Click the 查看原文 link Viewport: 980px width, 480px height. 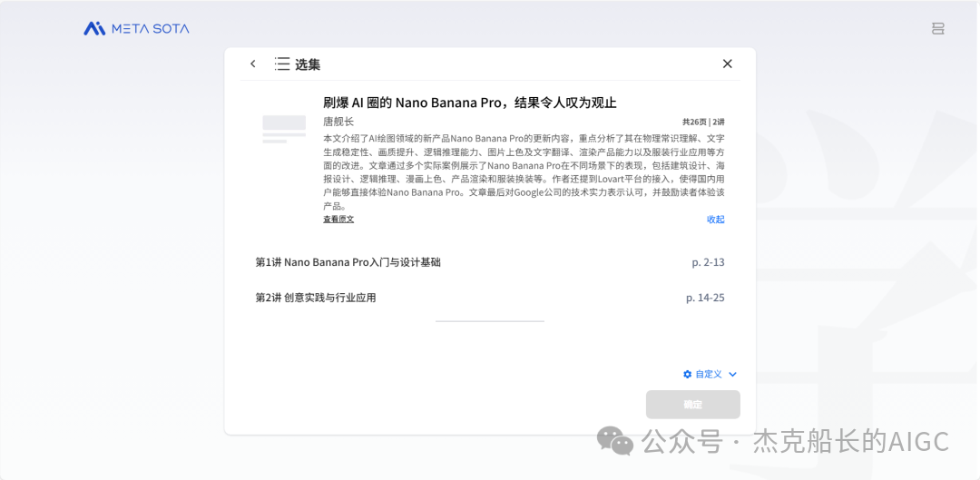coord(338,220)
